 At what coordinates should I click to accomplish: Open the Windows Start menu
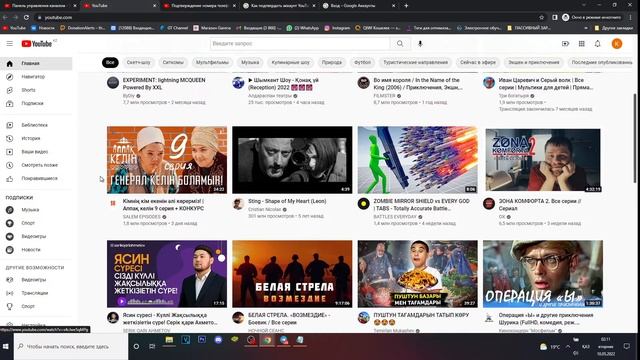click(6, 346)
